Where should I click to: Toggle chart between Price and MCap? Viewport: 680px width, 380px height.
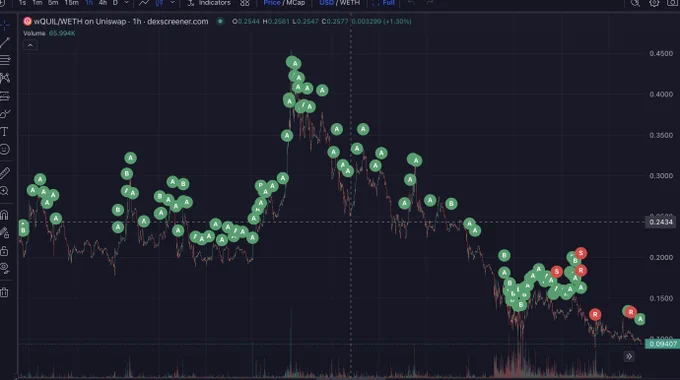point(284,3)
